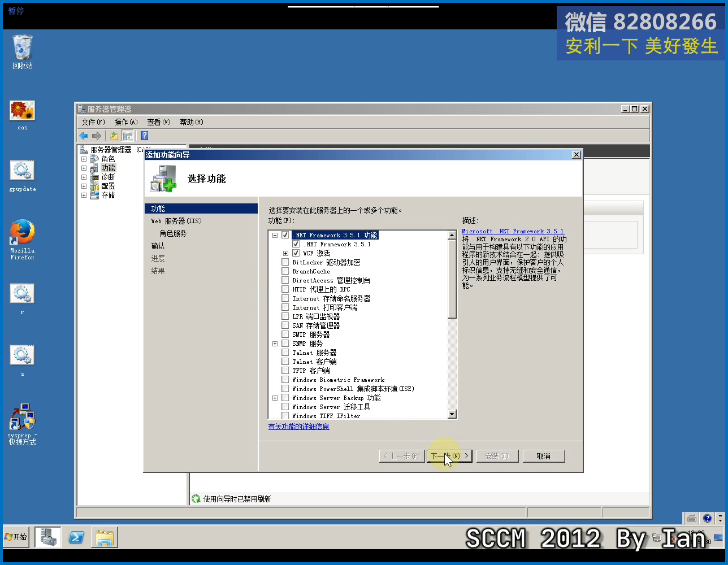The height and width of the screenshot is (565, 728).
Task: Toggle the .NET Framework 3.5.1 child checkbox
Action: click(x=296, y=244)
